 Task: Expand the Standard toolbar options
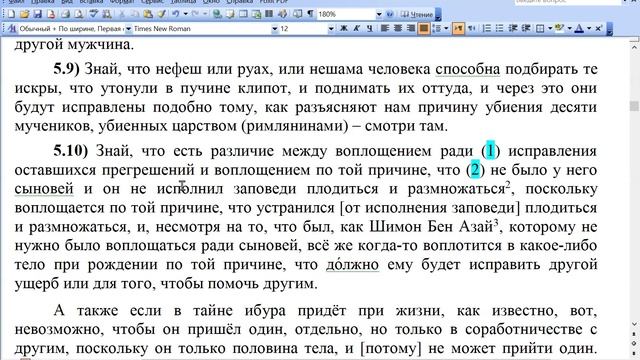[x=438, y=14]
